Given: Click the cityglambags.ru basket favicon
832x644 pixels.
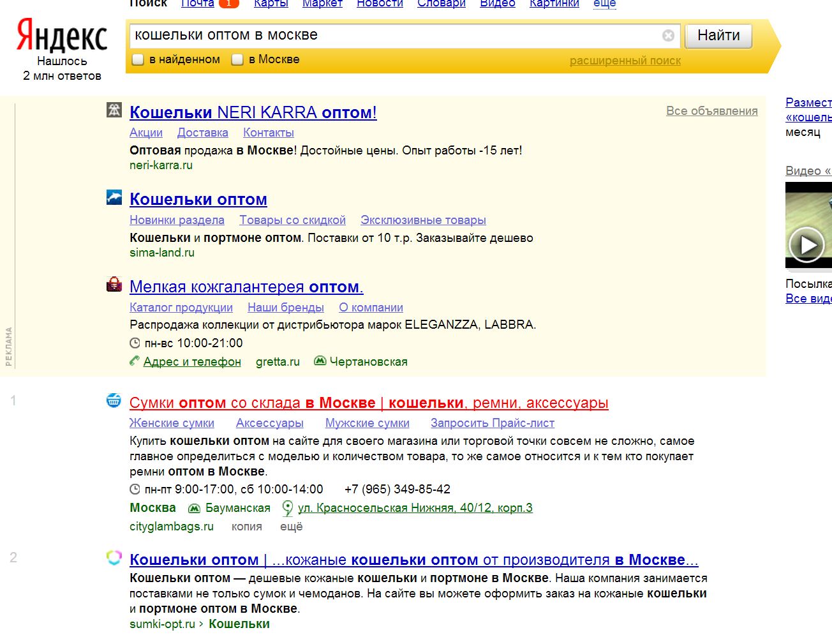Looking at the screenshot, I should tap(114, 401).
